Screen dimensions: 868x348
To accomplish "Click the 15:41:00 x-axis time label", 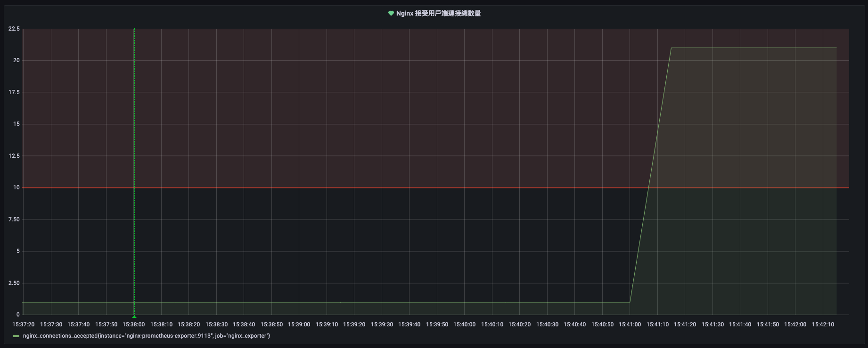I will click(x=630, y=324).
